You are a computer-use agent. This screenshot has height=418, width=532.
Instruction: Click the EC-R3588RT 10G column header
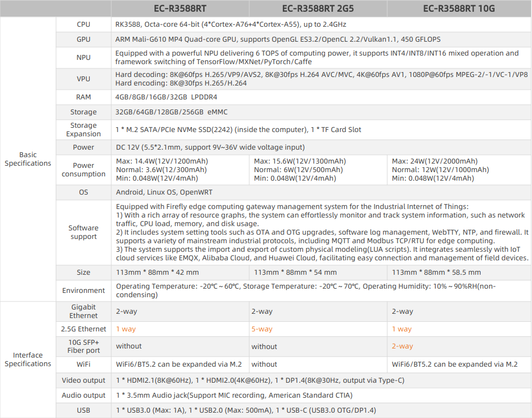[x=459, y=9]
